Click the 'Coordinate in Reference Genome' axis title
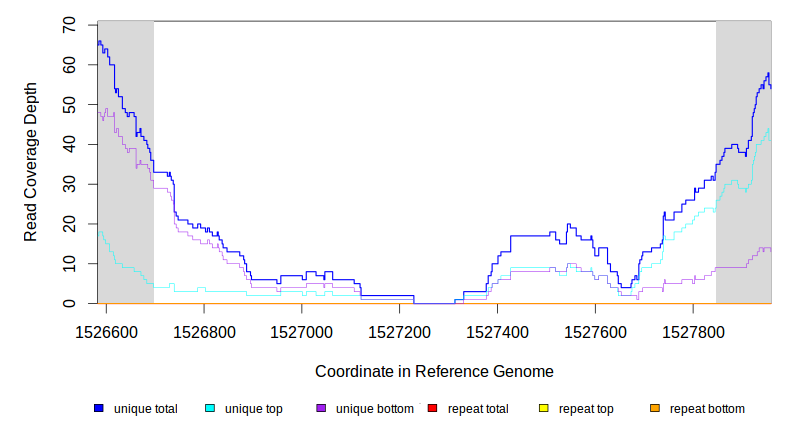This screenshot has height=432, width=792. pyautogui.click(x=434, y=371)
